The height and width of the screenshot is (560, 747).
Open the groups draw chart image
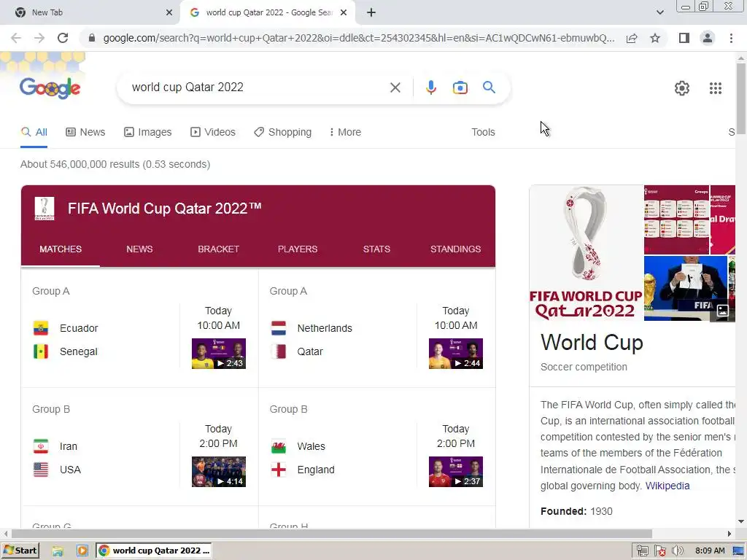(x=676, y=219)
